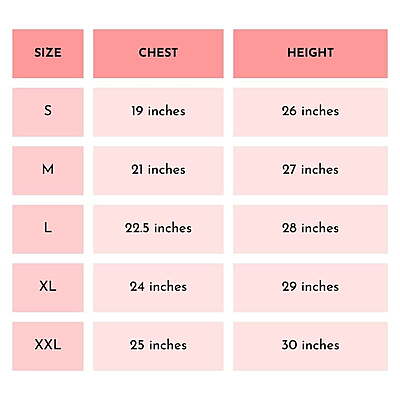Select the L size cell
Viewport: 400px width, 400px height.
pyautogui.click(x=48, y=229)
